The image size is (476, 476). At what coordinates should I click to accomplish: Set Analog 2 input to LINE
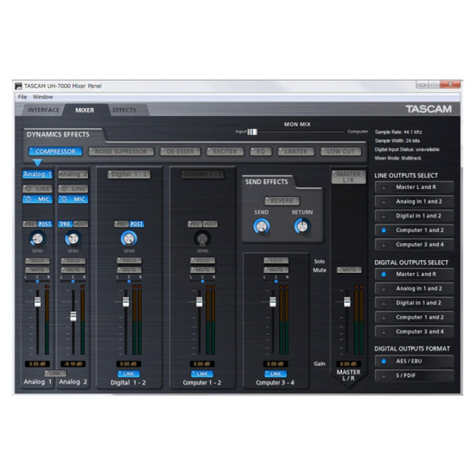[73, 189]
